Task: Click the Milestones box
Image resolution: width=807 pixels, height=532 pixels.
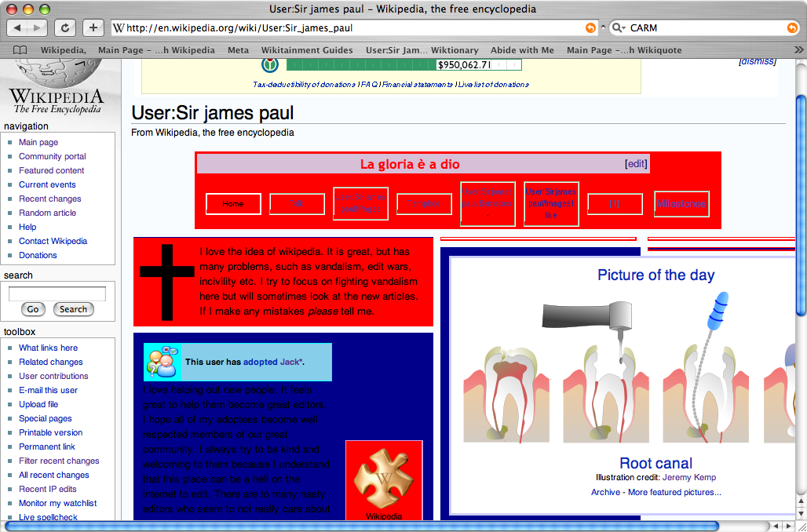Action: coord(681,204)
